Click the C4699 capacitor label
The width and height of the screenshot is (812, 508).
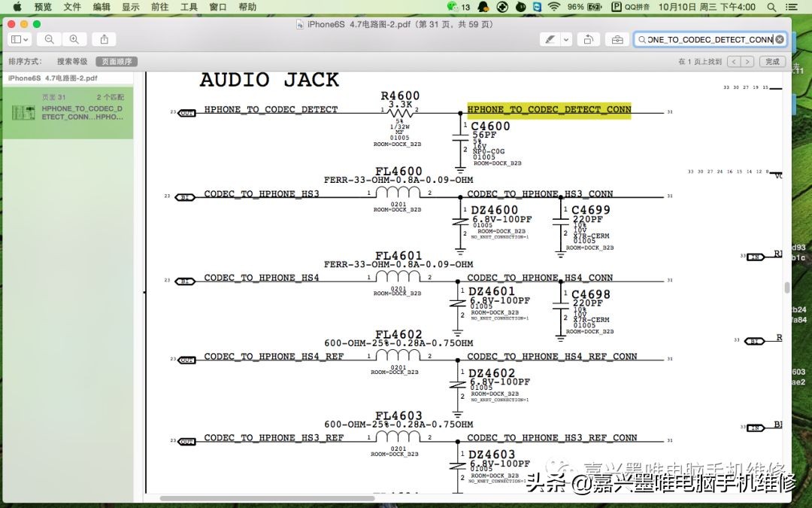(591, 210)
